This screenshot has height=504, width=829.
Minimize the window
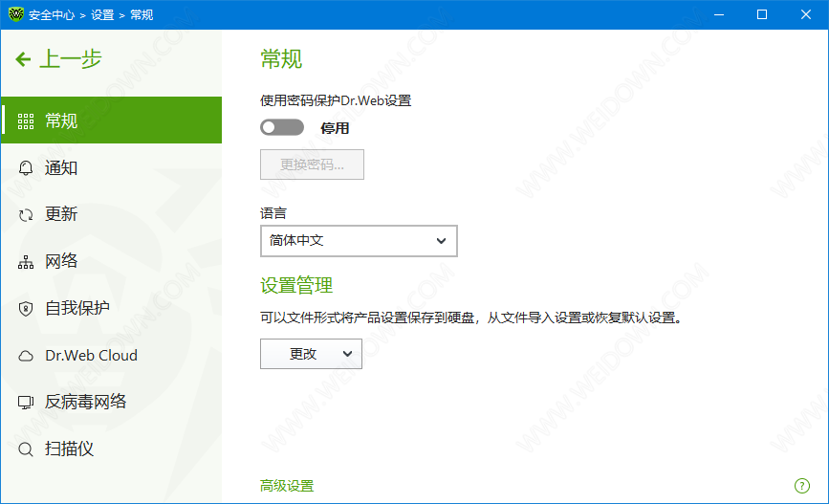(718, 14)
